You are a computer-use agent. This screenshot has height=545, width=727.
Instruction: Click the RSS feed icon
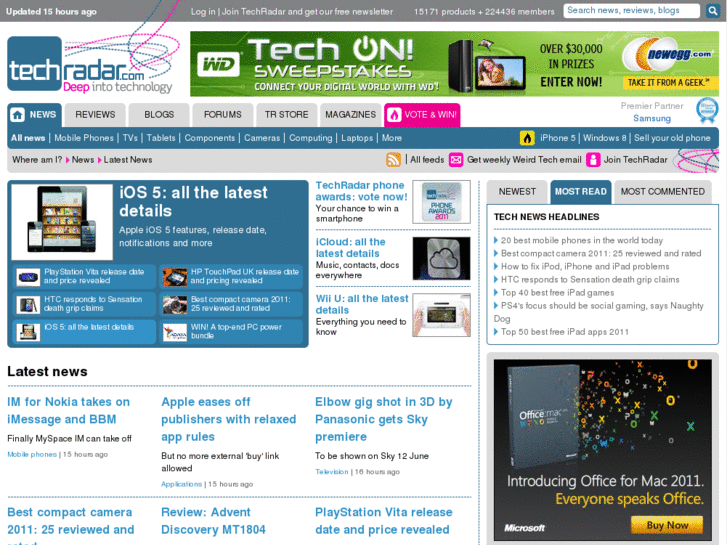click(x=393, y=160)
